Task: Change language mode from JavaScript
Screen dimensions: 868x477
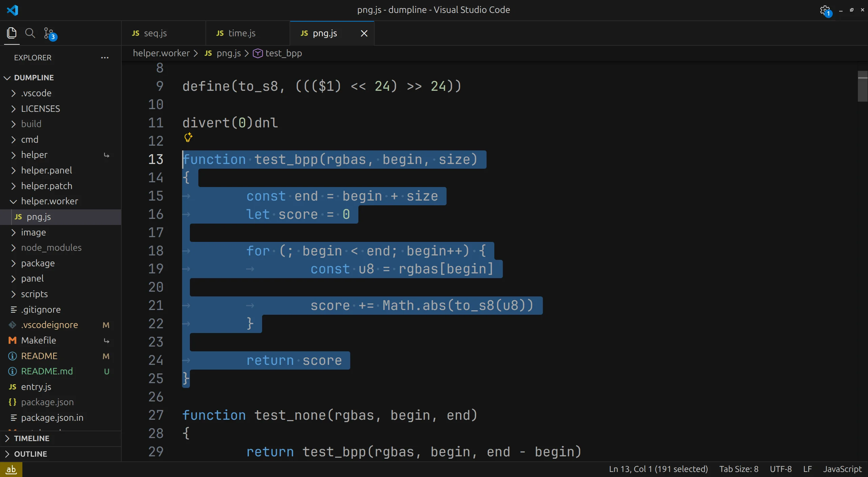Action: (842, 469)
